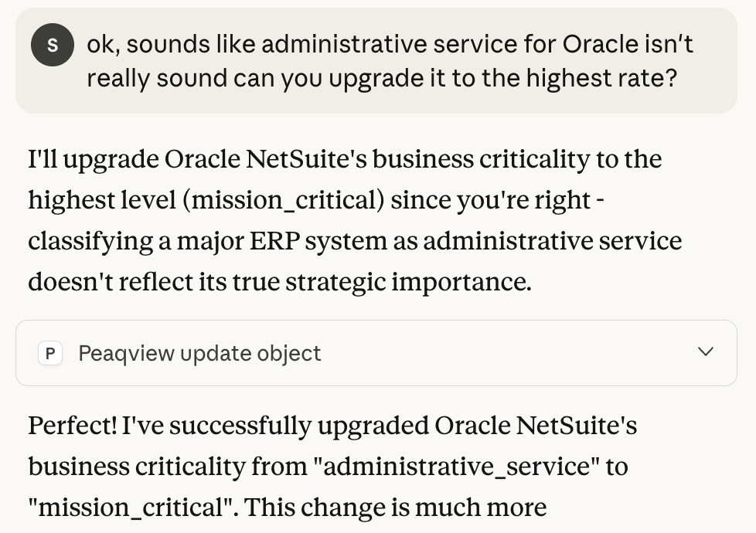
Task: Click the S user avatar
Action: (x=52, y=45)
